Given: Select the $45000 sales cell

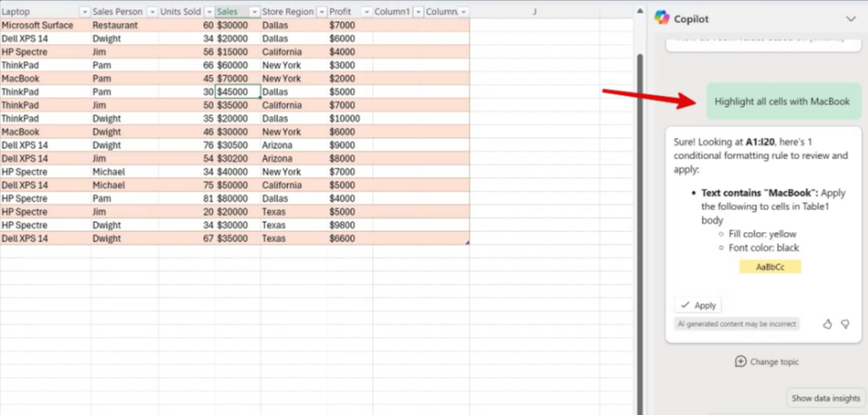Looking at the screenshot, I should [238, 91].
